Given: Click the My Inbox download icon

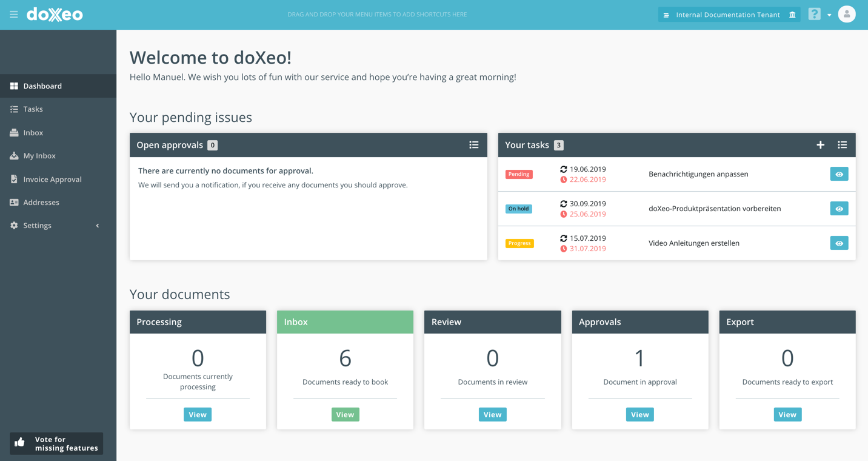Looking at the screenshot, I should (14, 156).
